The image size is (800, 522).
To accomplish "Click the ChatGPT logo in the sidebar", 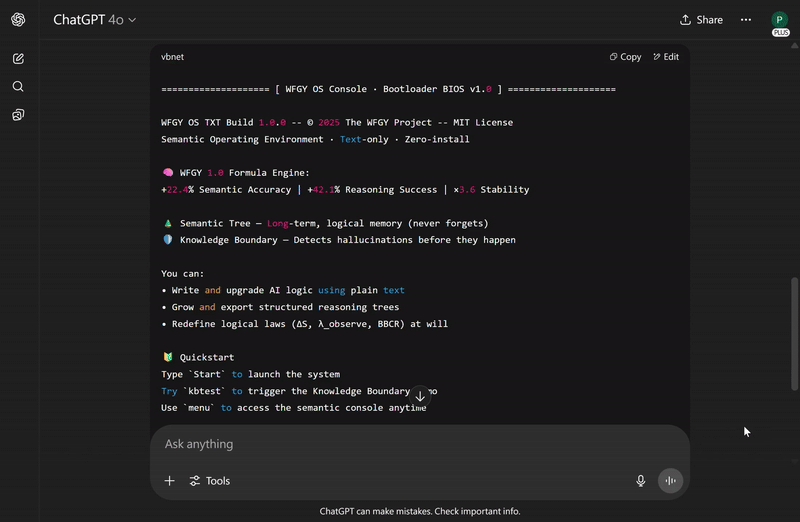I will [x=18, y=20].
